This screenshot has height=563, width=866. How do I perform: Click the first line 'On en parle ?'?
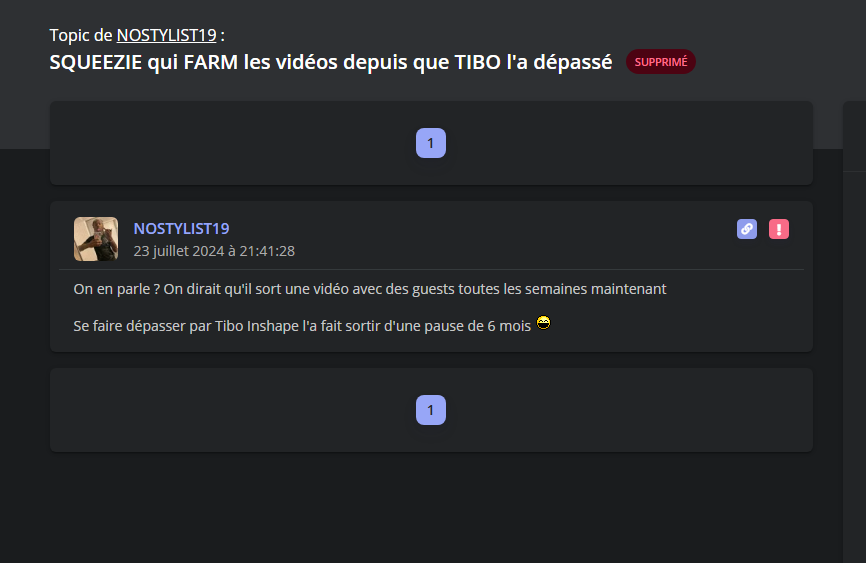pyautogui.click(x=370, y=289)
